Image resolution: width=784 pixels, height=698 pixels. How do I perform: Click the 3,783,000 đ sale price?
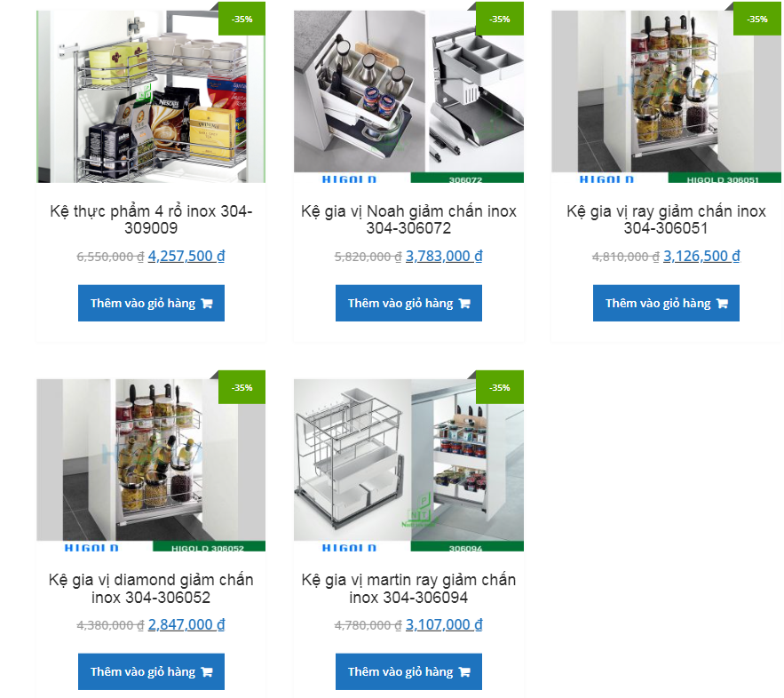[x=444, y=256]
